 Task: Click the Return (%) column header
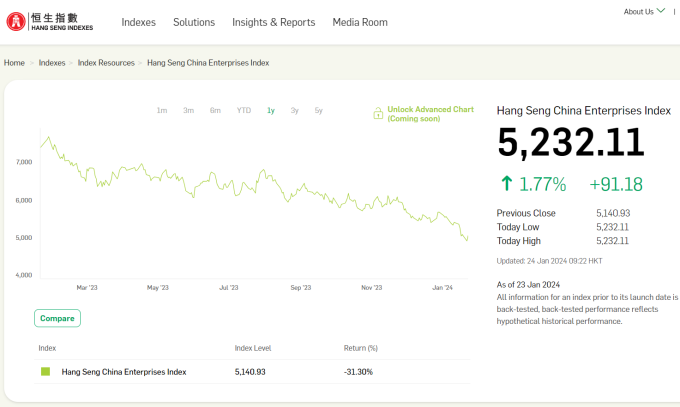click(x=361, y=348)
